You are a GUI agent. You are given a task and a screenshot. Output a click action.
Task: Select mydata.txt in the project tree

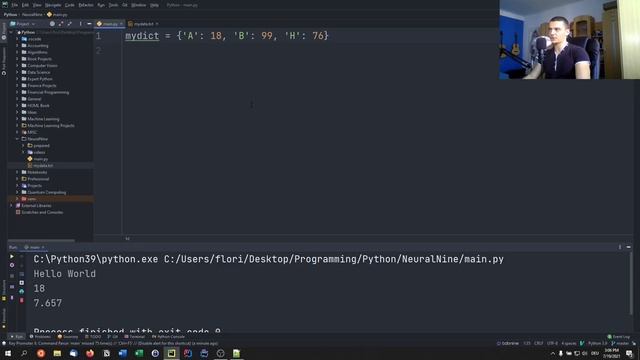pyautogui.click(x=43, y=166)
